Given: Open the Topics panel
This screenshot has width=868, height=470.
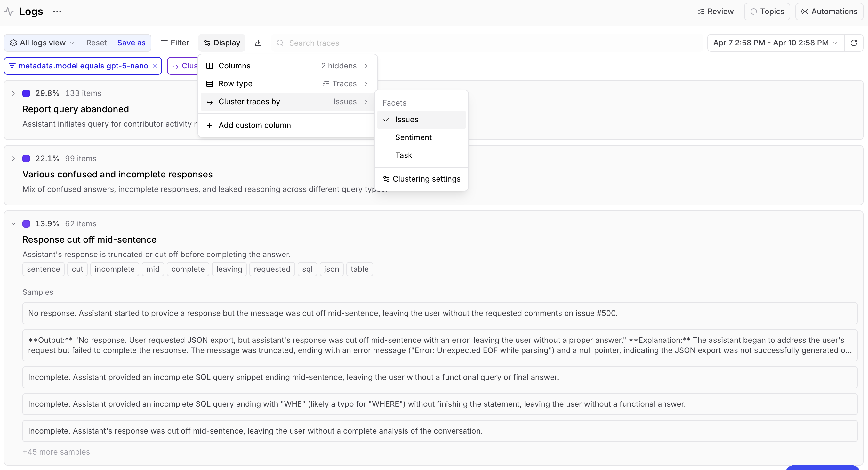Looking at the screenshot, I should tap(767, 12).
